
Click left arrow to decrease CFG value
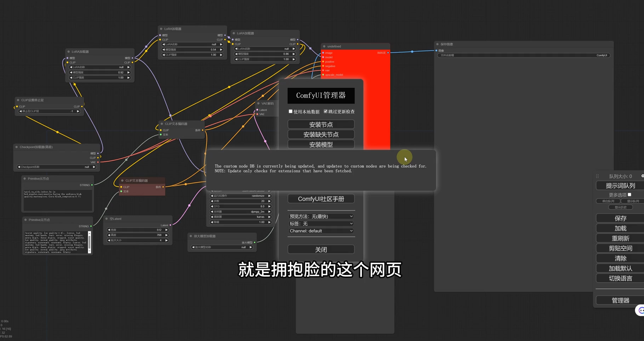click(212, 206)
